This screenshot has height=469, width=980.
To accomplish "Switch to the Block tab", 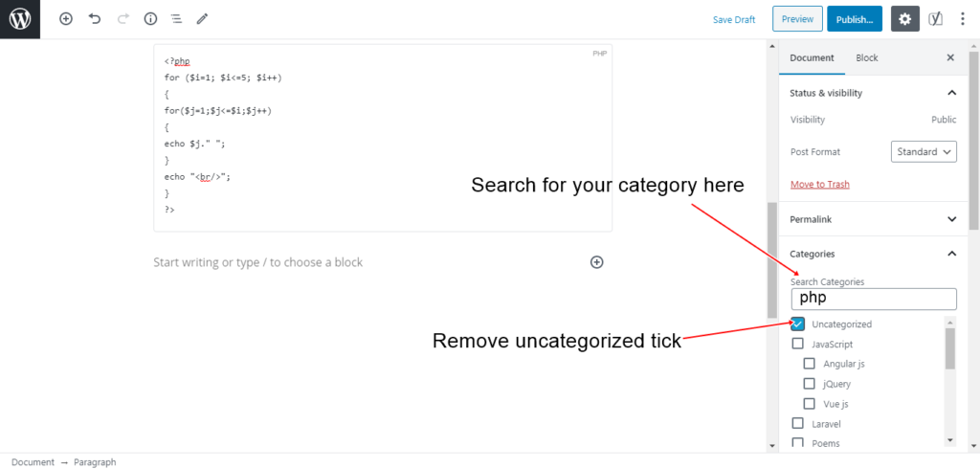I will 866,57.
